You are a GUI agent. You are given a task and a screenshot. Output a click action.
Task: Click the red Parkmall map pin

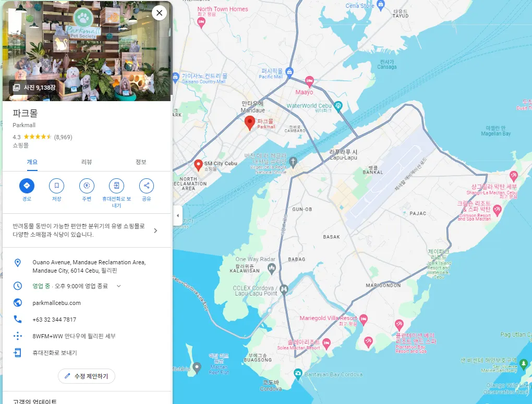[250, 123]
